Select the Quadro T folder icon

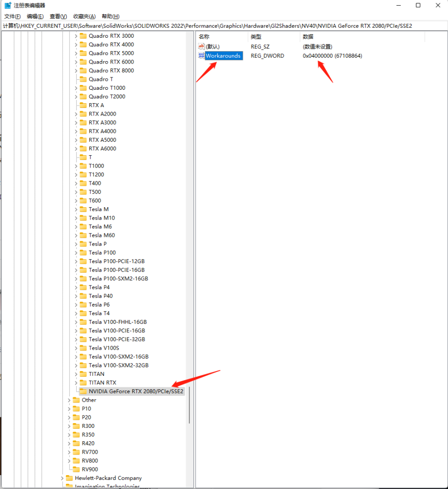pos(83,79)
